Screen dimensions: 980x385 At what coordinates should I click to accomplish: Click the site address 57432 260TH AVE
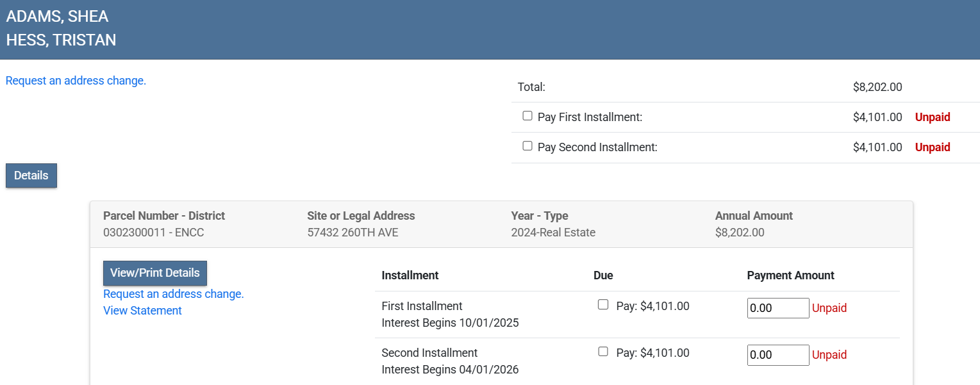[353, 233]
